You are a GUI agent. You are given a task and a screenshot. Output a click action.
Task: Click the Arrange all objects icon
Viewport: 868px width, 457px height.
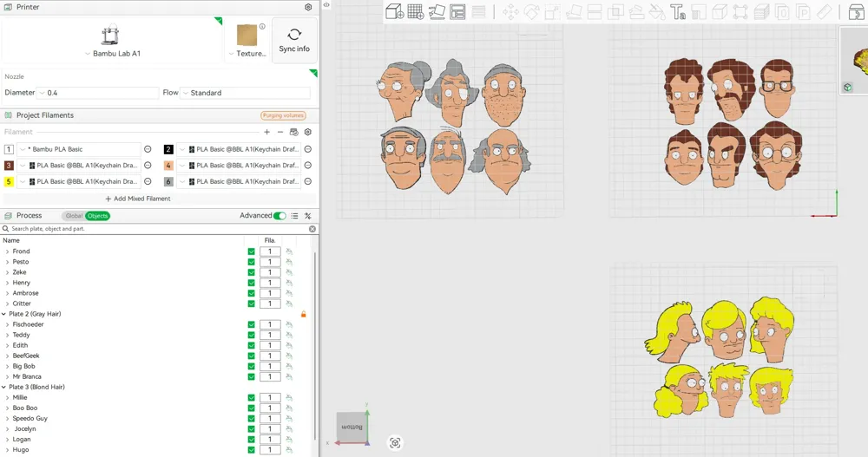coord(457,11)
